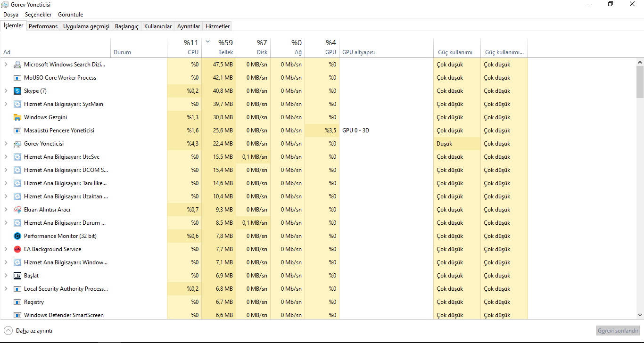Switch to the Performans tab

click(x=43, y=26)
